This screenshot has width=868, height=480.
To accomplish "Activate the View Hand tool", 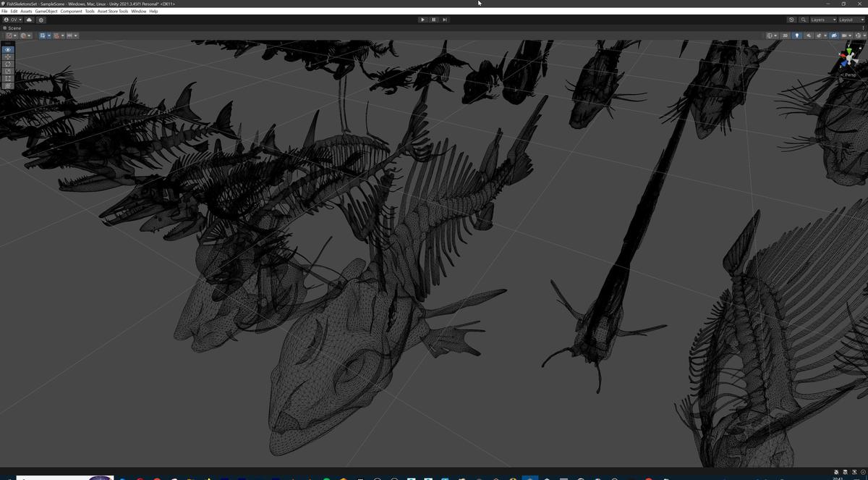I will point(7,49).
